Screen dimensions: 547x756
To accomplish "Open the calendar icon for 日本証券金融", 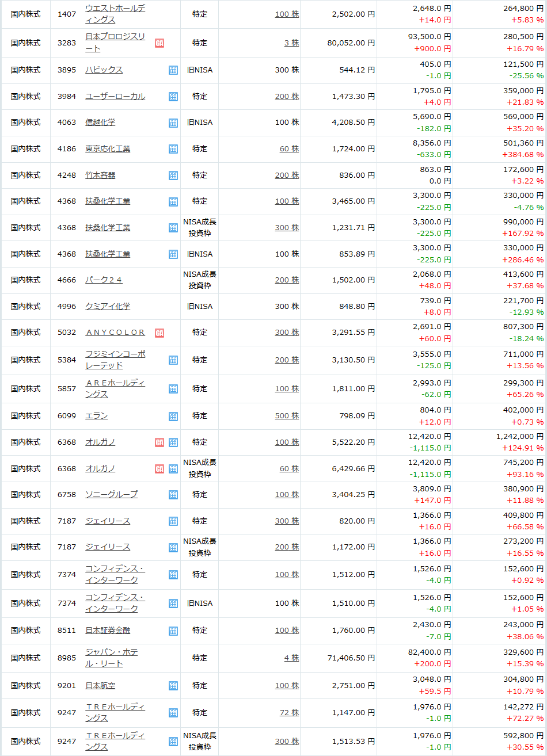I will tap(173, 631).
